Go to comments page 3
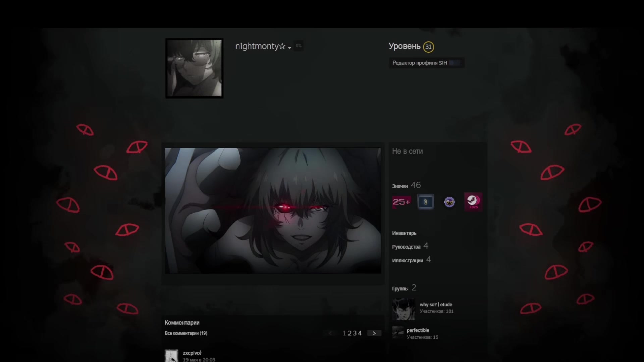Screen dimensions: 644x362 355,333
